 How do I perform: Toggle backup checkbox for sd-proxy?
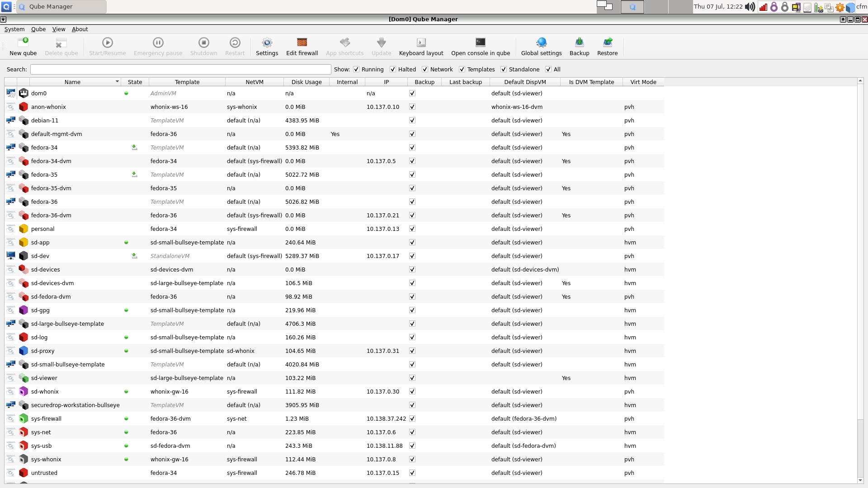[412, 351]
